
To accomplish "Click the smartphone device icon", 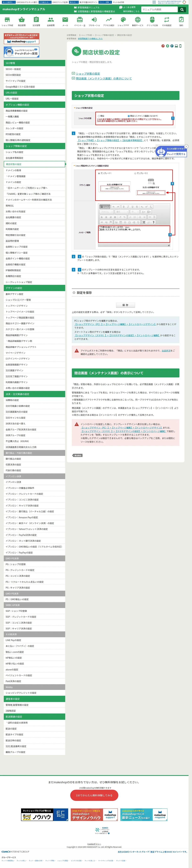I will pyautogui.click(x=180, y=46).
